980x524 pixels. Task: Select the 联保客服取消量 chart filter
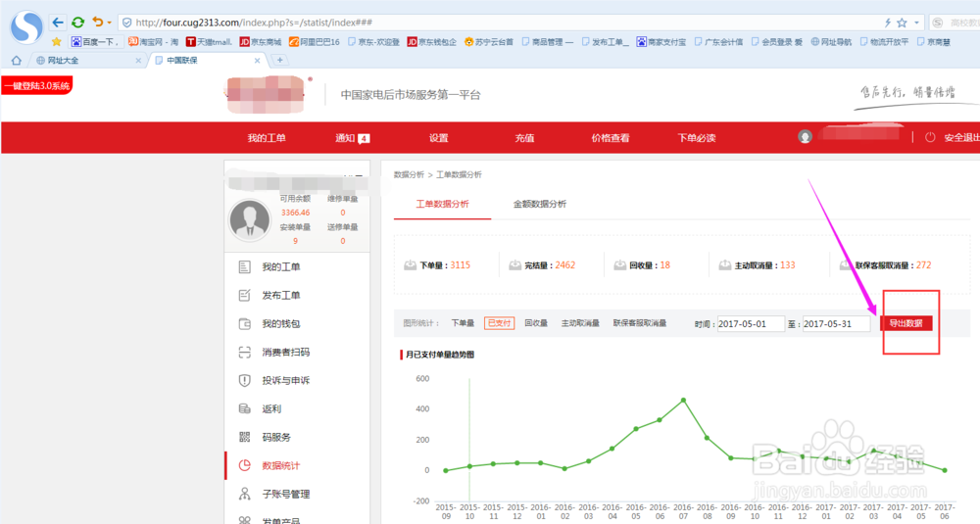pos(639,323)
